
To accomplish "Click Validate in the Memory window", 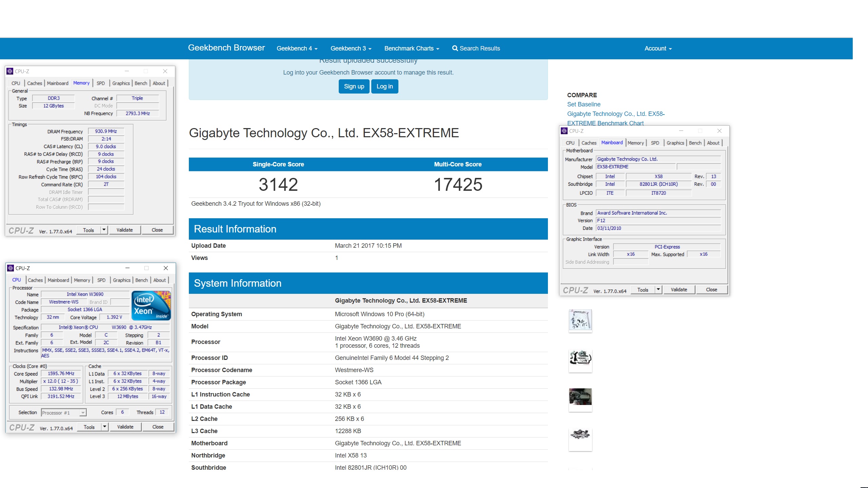I will pos(124,230).
